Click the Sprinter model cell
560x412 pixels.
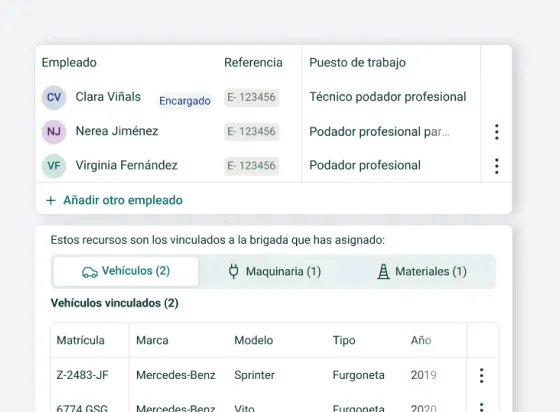click(x=254, y=375)
